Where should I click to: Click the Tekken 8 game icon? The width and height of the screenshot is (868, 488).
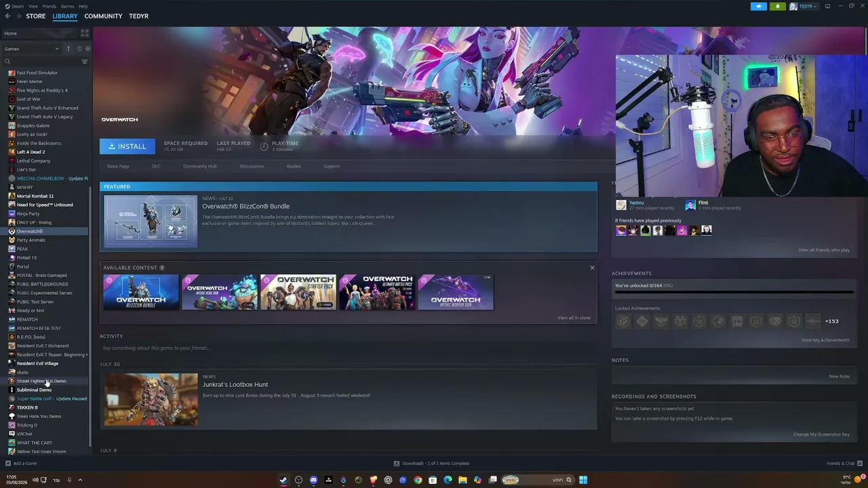click(x=12, y=407)
